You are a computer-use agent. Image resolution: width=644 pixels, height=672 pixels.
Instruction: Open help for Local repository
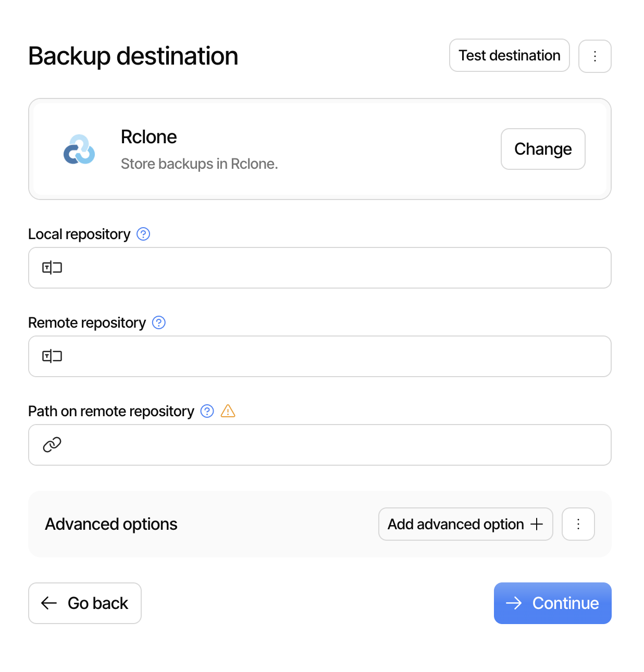point(143,234)
